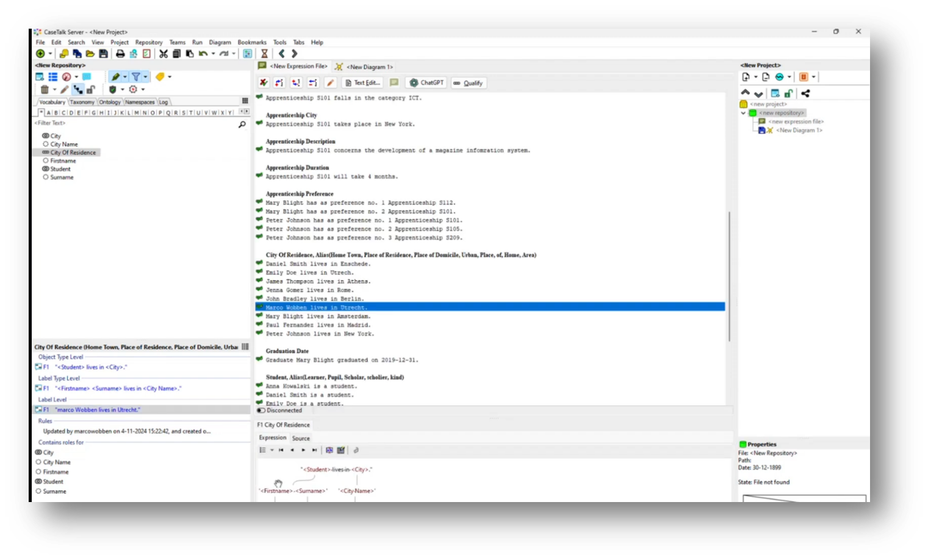The image size is (928, 560).
Task: Open dropdown next to add file icon in project panel
Action: (755, 77)
